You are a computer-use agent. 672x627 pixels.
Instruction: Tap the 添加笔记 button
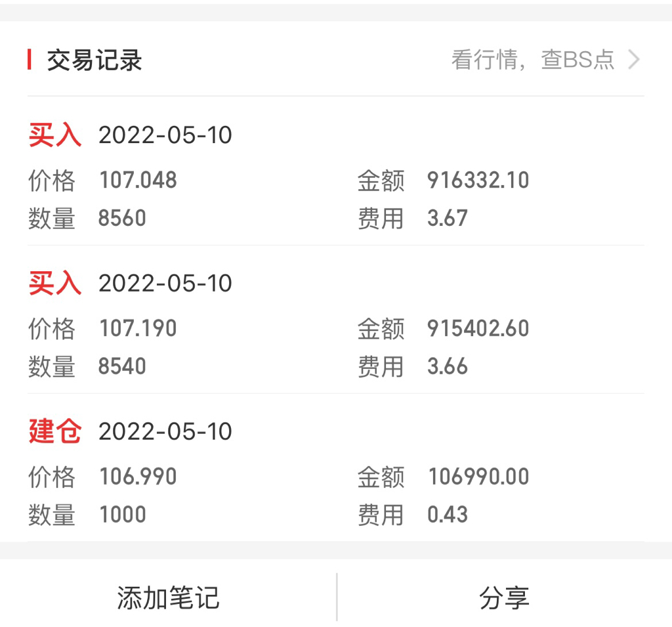[168, 597]
